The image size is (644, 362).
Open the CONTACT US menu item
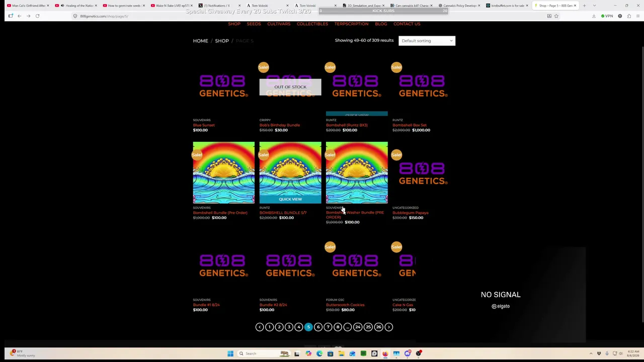(x=407, y=24)
